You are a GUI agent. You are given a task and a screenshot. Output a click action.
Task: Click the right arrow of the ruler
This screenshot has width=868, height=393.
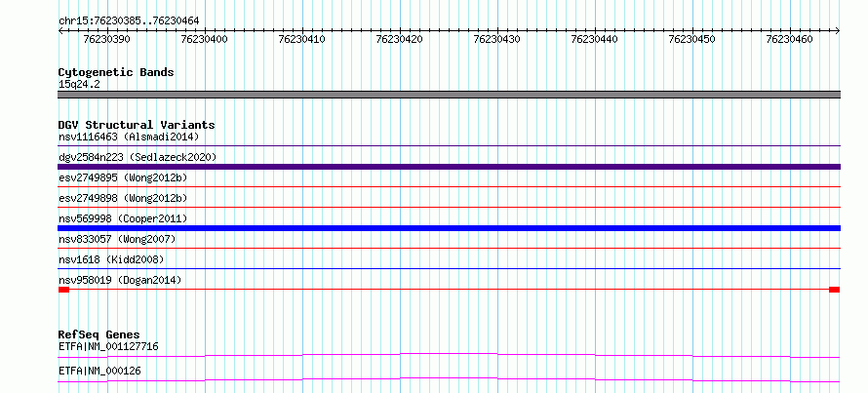coord(838,31)
